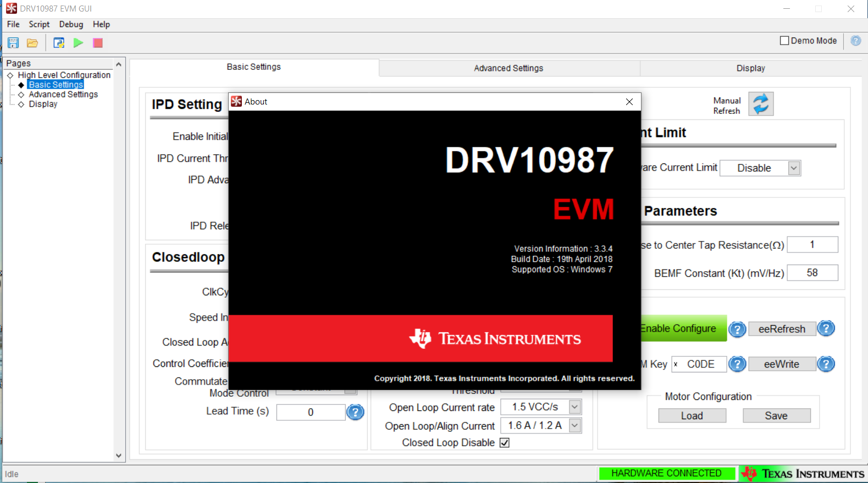Stop script with the red square icon
The image size is (868, 483).
point(98,43)
